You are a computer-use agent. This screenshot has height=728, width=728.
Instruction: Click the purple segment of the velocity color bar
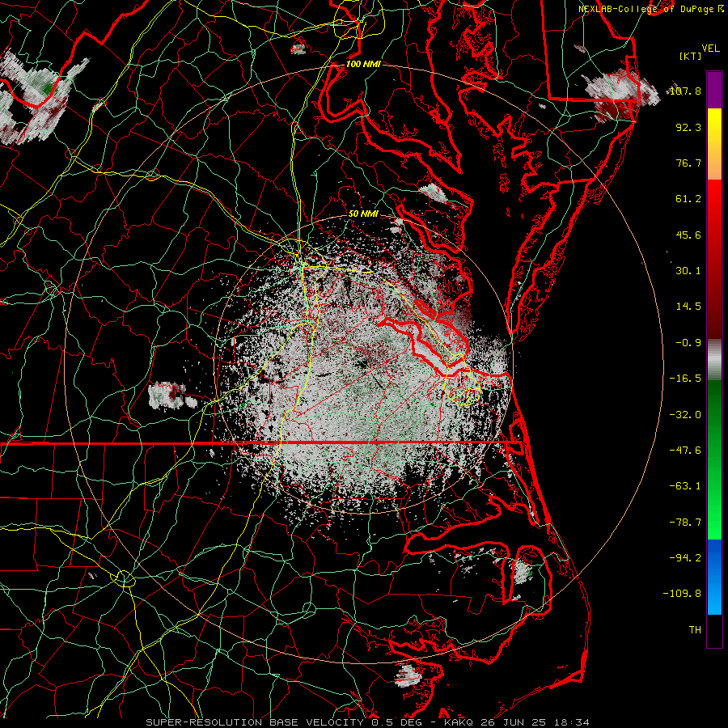(x=714, y=91)
